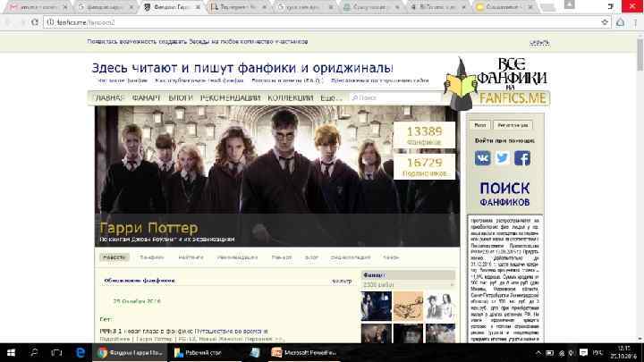Switch to the second browser tab
Image resolution: width=644 pixels, height=362 pixels.
pyautogui.click(x=106, y=7)
